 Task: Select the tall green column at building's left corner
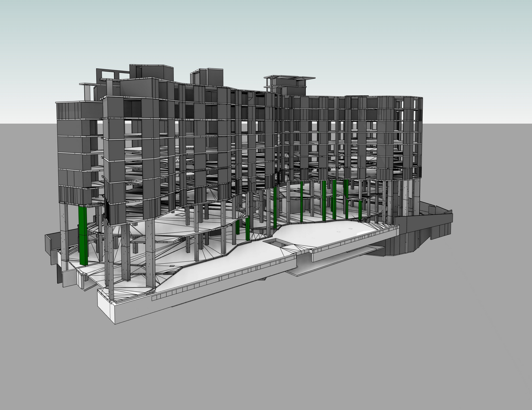point(83,236)
